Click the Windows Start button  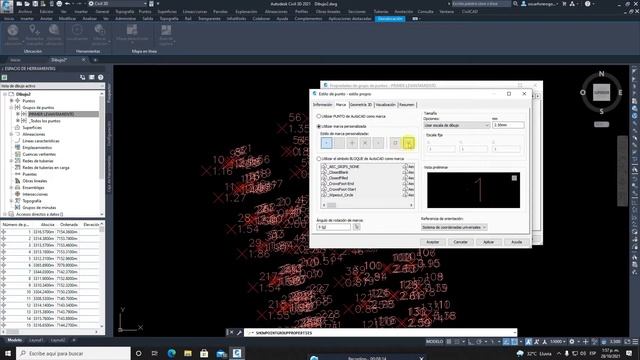coord(7,353)
